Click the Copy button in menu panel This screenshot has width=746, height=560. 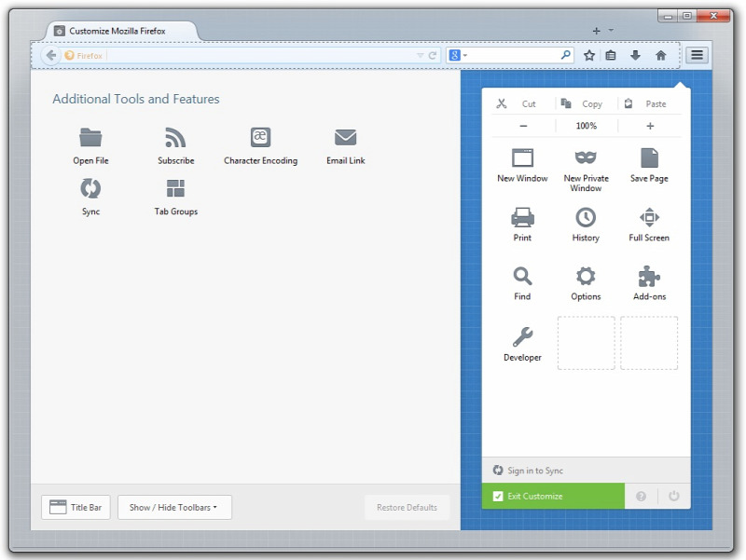click(587, 103)
